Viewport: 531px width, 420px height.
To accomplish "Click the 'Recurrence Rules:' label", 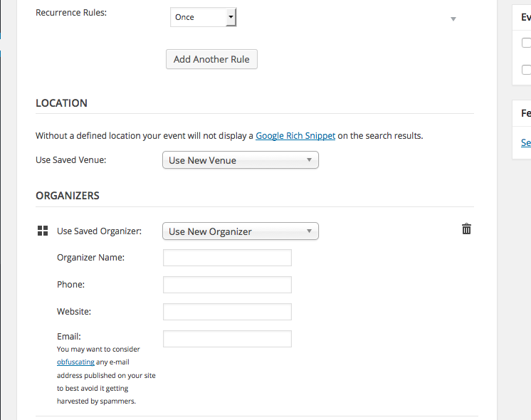I will [71, 13].
